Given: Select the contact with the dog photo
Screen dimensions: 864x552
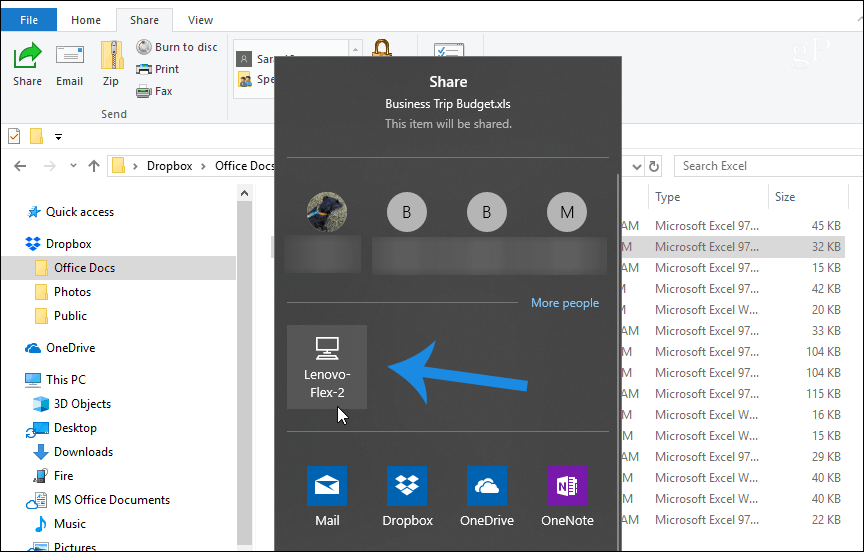Looking at the screenshot, I should (x=327, y=212).
